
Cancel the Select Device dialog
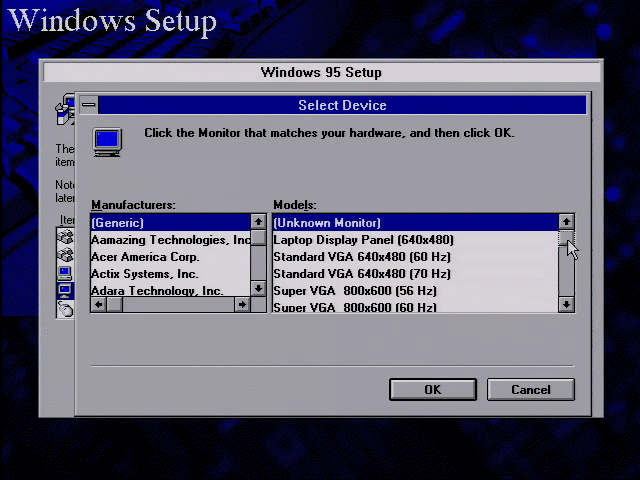[531, 389]
